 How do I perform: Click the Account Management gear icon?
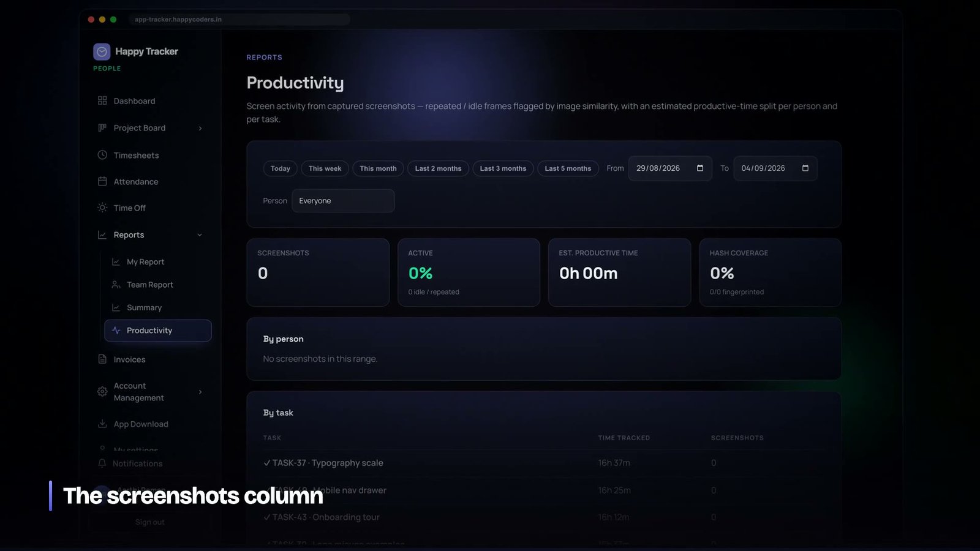tap(102, 391)
